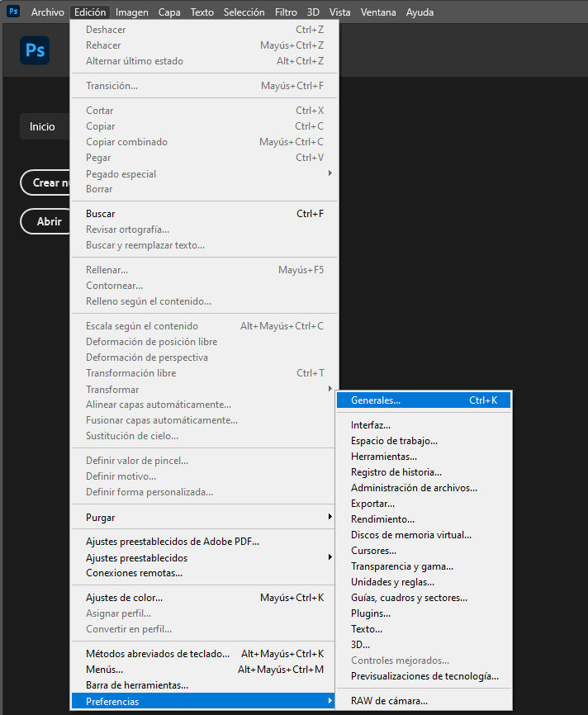Click the large Ps home icon
Screen dimensions: 588x715
click(35, 50)
